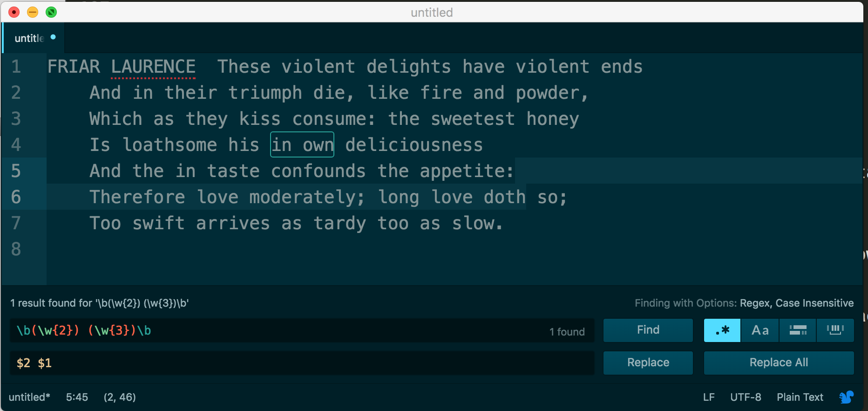Screen dimensions: 868x411
Task: Click the squirrel icon in the status bar
Action: click(846, 397)
